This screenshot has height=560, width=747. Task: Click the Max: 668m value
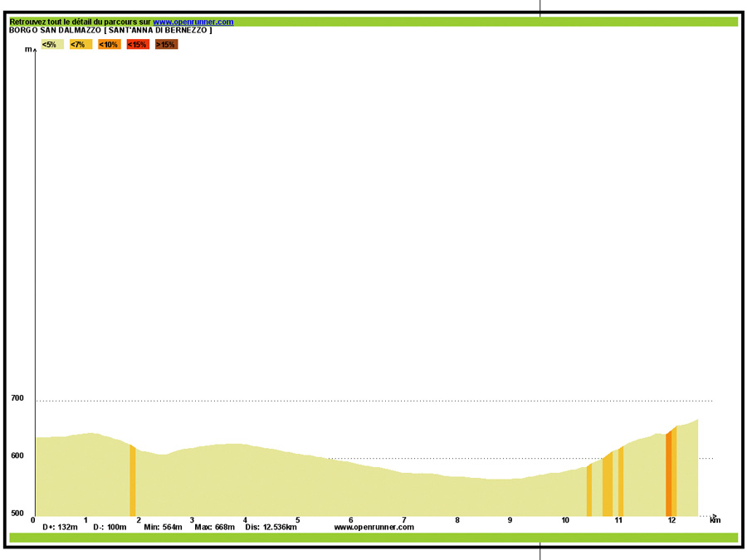click(x=214, y=527)
